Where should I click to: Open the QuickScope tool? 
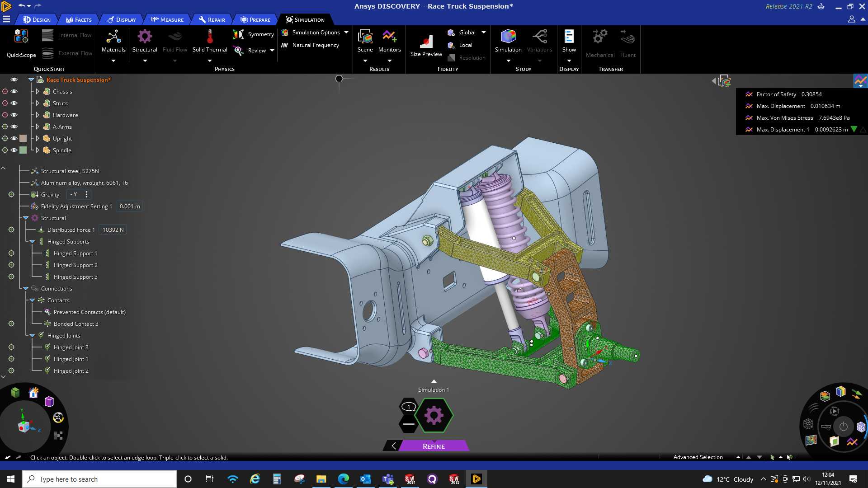21,43
